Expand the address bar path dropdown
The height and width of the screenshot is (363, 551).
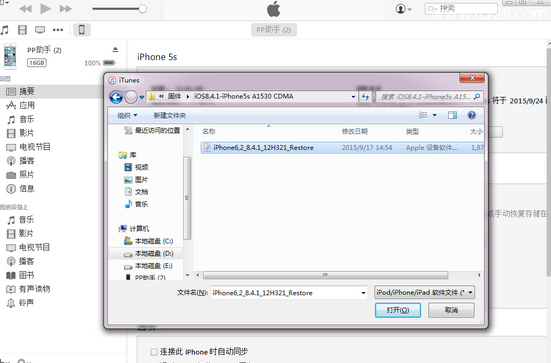tap(353, 97)
